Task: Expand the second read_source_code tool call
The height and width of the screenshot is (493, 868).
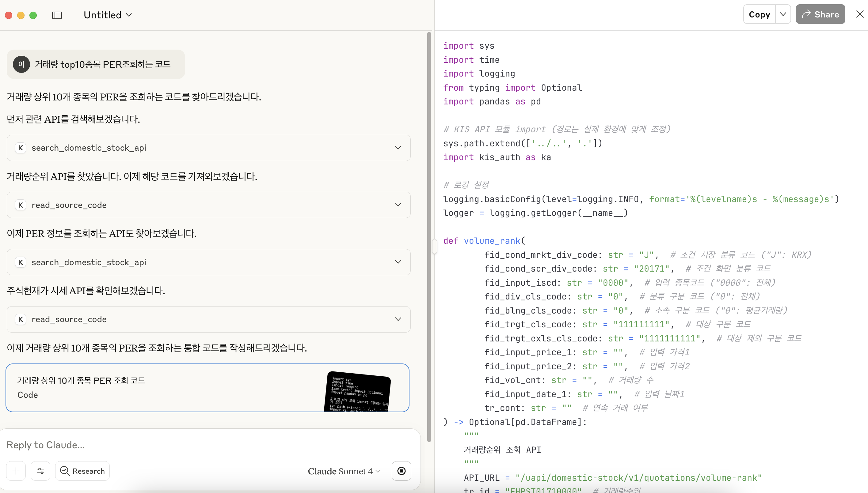Action: 208,319
